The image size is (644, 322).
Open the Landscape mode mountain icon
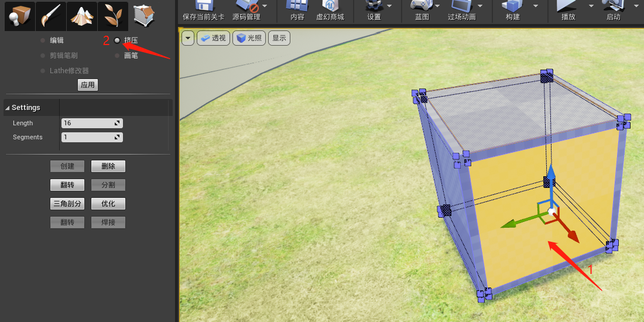(x=81, y=16)
